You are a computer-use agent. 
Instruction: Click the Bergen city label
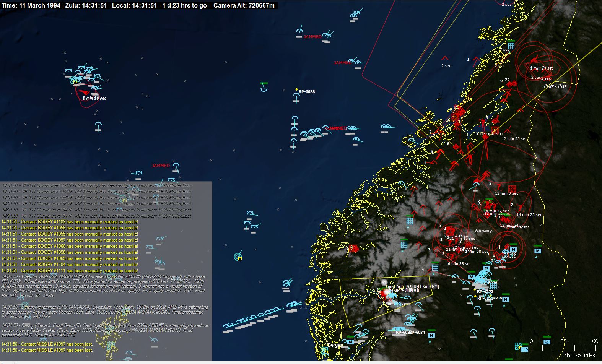tap(335, 345)
